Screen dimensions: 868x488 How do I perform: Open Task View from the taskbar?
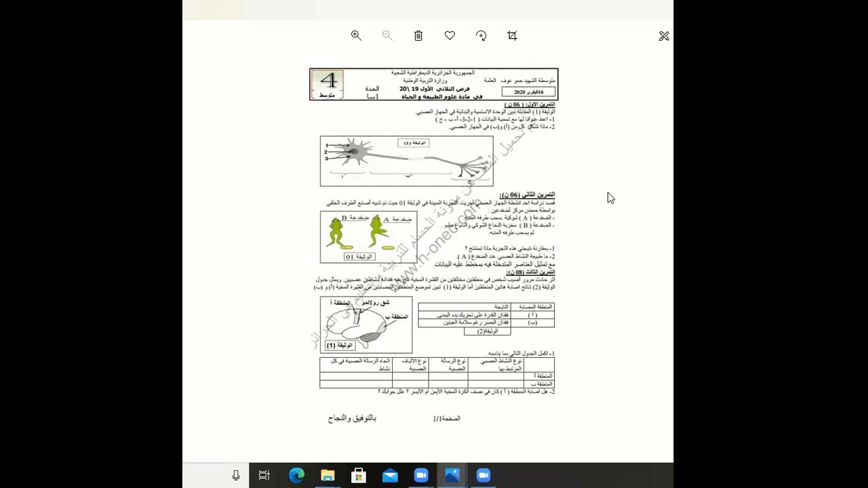pos(264,476)
